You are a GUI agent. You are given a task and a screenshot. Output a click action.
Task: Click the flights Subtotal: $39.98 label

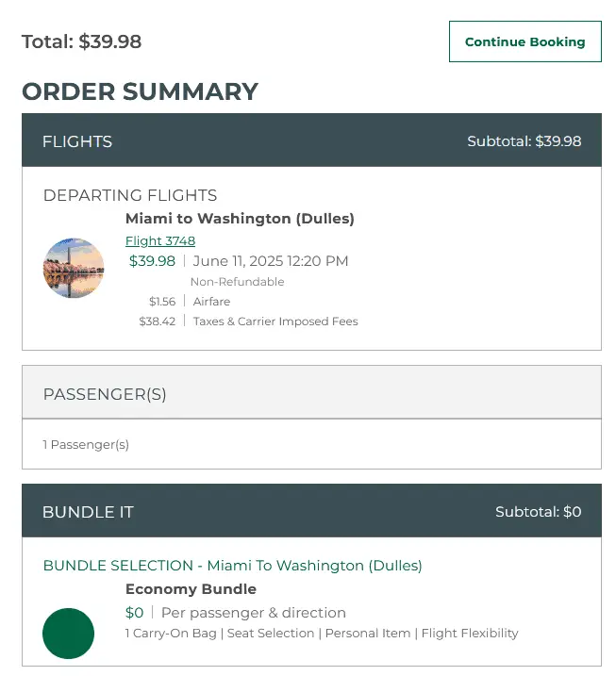point(524,141)
